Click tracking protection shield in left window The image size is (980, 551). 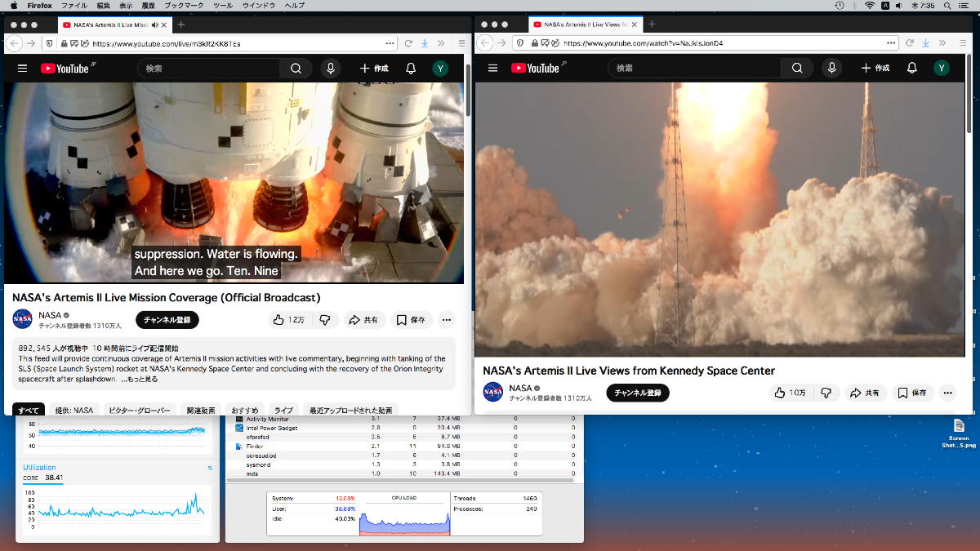pyautogui.click(x=50, y=43)
